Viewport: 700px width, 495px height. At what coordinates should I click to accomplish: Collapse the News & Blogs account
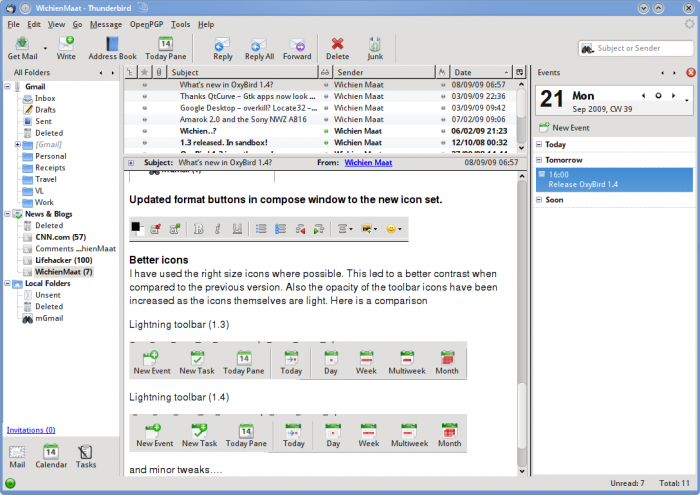[8, 214]
